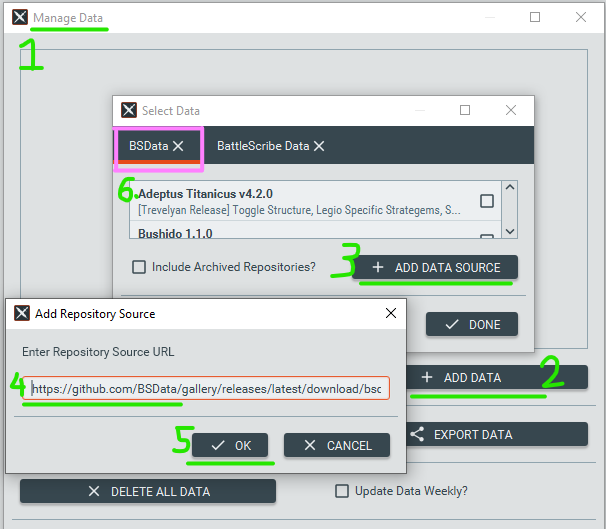
Task: Confirm with the OK button
Action: tap(230, 445)
